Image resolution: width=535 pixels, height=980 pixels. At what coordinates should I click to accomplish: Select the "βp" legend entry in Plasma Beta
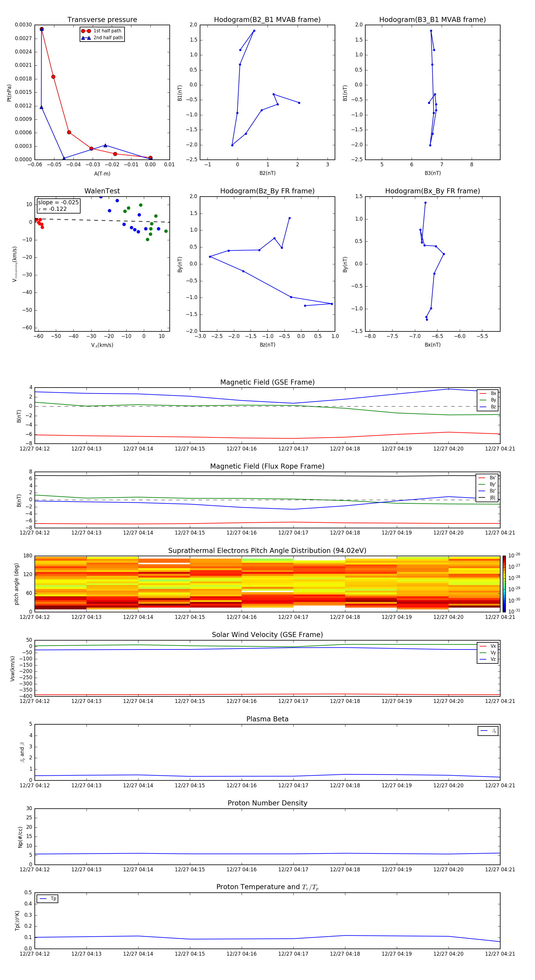488,731
